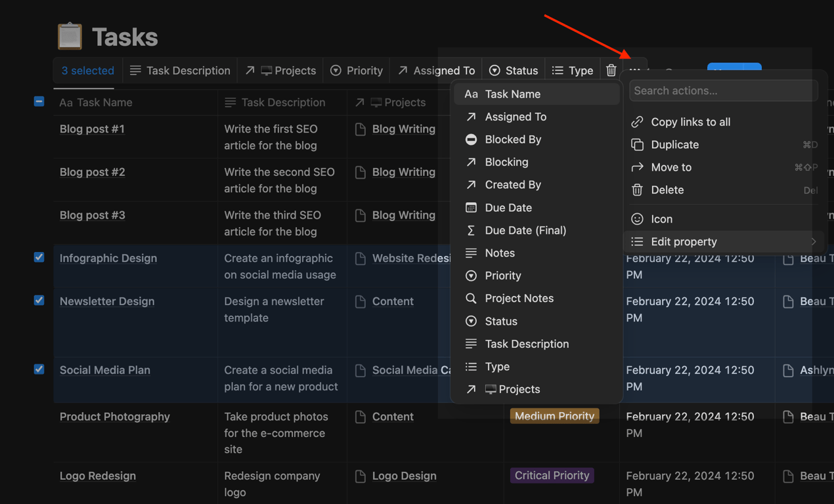Open the Infographic Design task
The width and height of the screenshot is (834, 504).
pyautogui.click(x=108, y=258)
